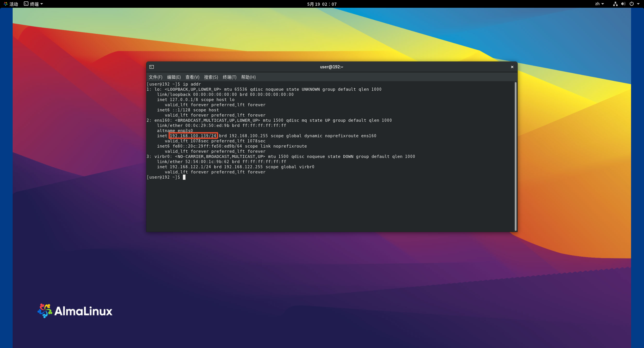Image resolution: width=644 pixels, height=348 pixels.
Task: Expand the system menu arrow
Action: tap(638, 4)
